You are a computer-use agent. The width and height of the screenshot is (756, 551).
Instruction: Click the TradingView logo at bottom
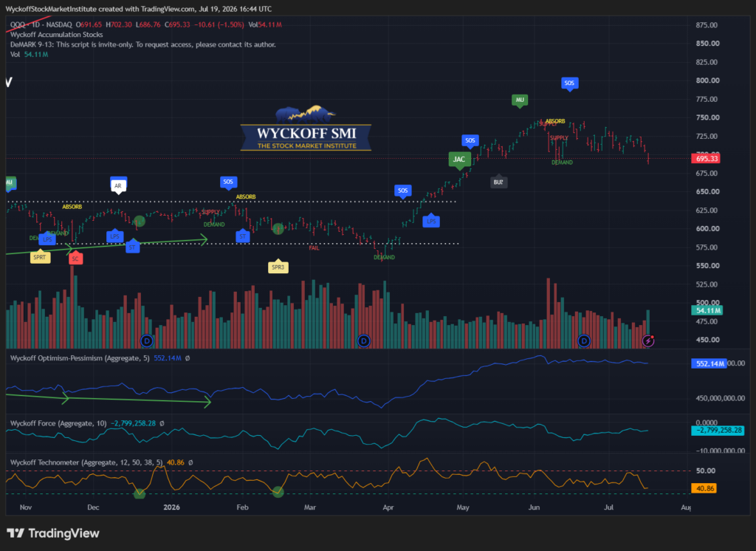coord(53,533)
